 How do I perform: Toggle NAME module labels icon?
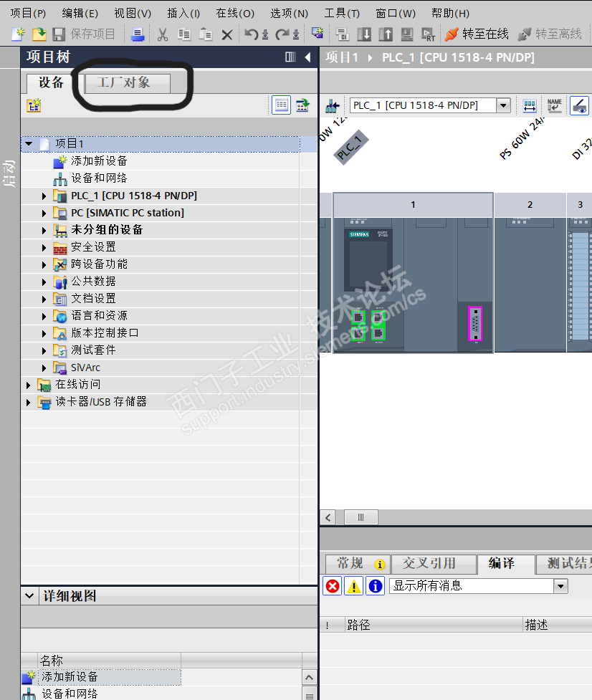click(555, 106)
